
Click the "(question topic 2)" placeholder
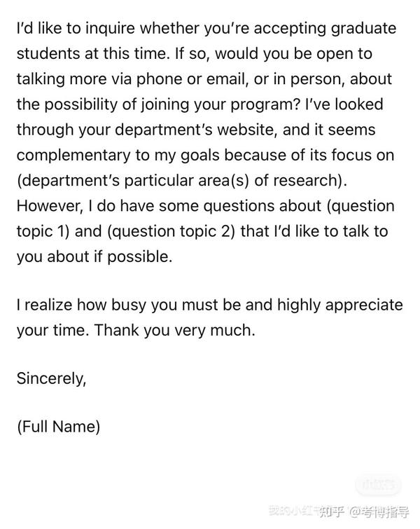(x=171, y=231)
